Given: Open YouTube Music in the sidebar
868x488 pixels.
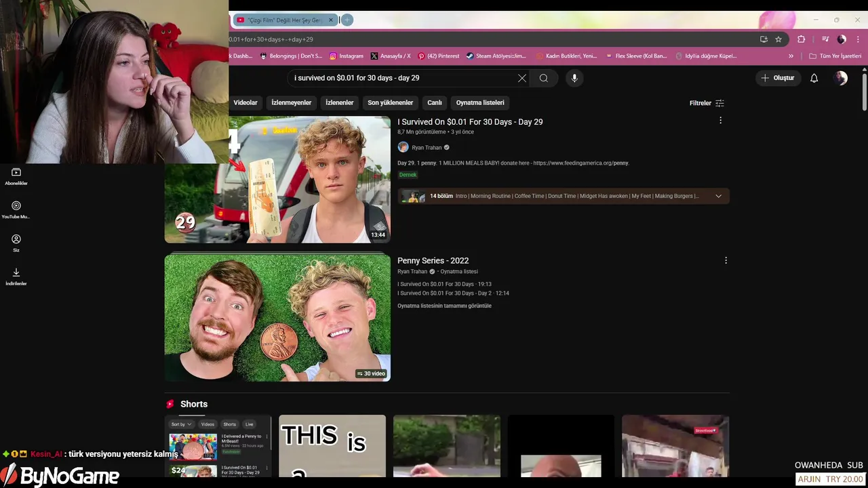Looking at the screenshot, I should click(x=16, y=209).
